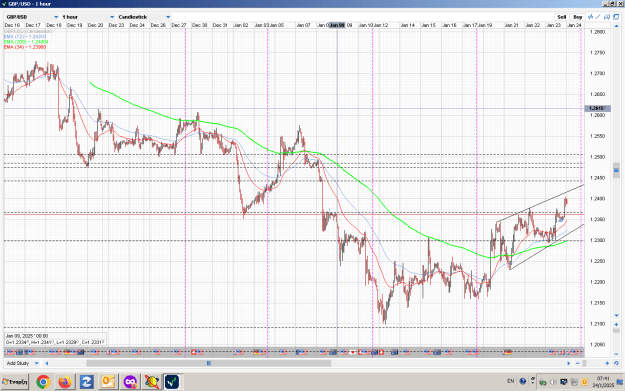This screenshot has height=391, width=625.
Task: Click the Buy button
Action: pyautogui.click(x=578, y=17)
